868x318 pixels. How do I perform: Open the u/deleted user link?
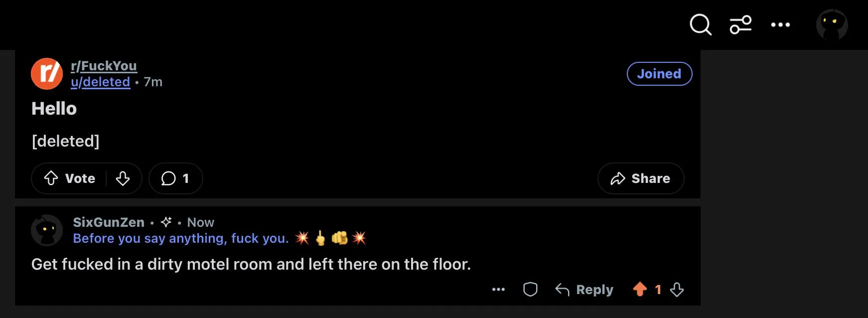click(x=100, y=82)
